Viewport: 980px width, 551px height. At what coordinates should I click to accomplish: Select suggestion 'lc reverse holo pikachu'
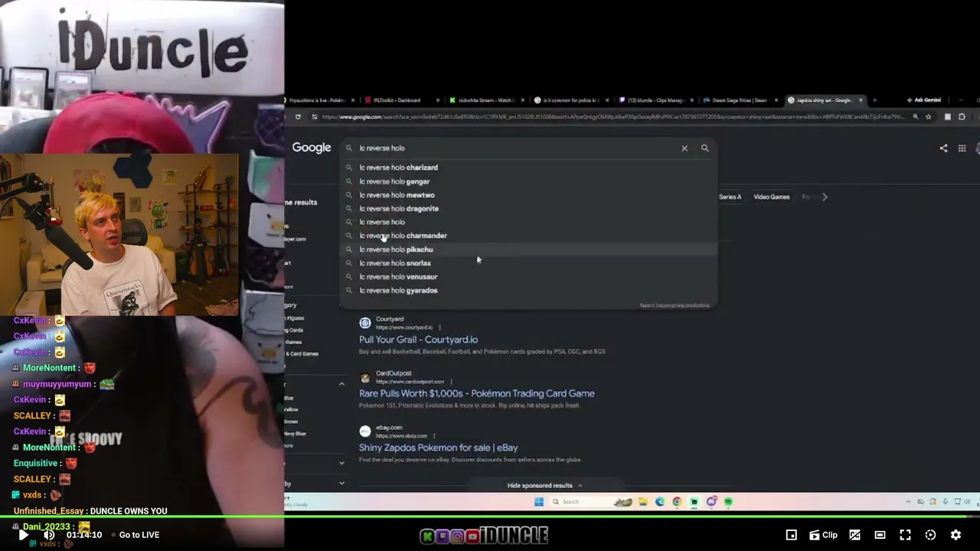tap(528, 249)
